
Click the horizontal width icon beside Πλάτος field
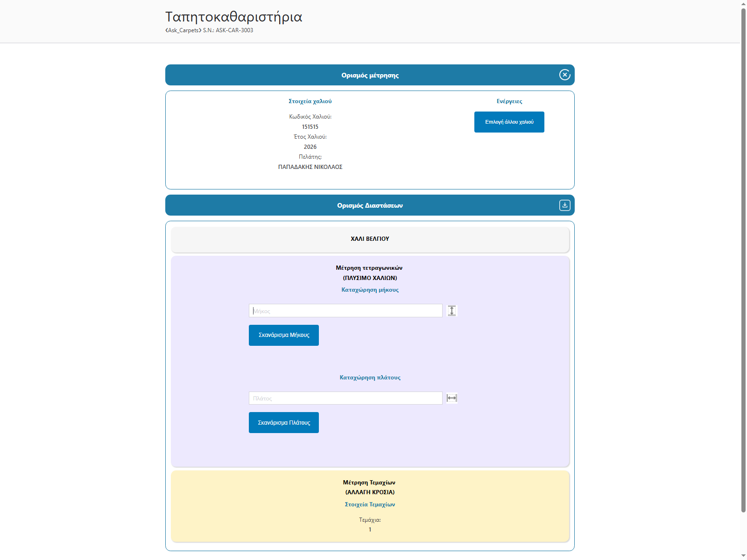point(452,398)
